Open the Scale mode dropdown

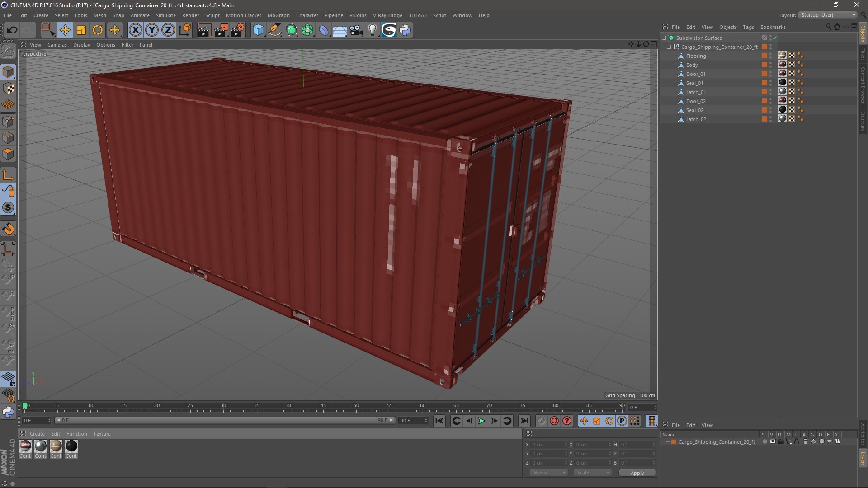593,473
